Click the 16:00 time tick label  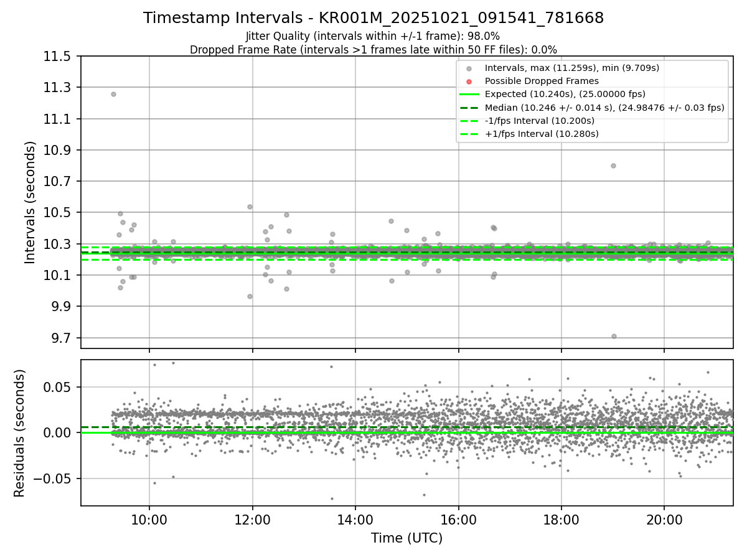(x=458, y=519)
